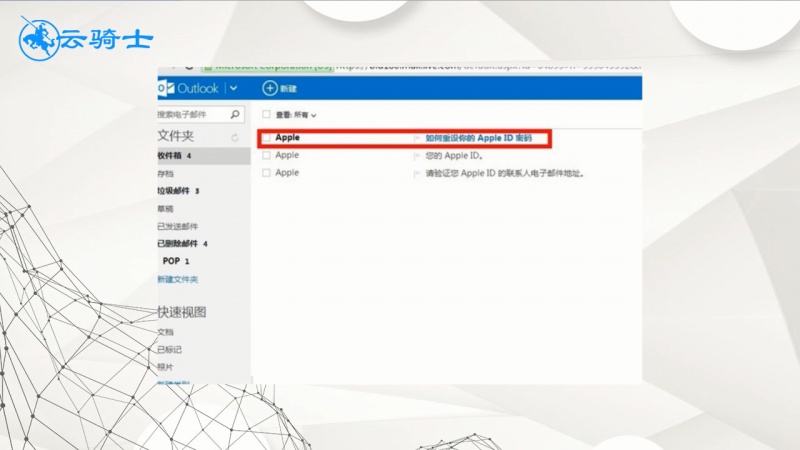Select the 草稿 drafts folder
800x450 pixels.
coord(165,209)
